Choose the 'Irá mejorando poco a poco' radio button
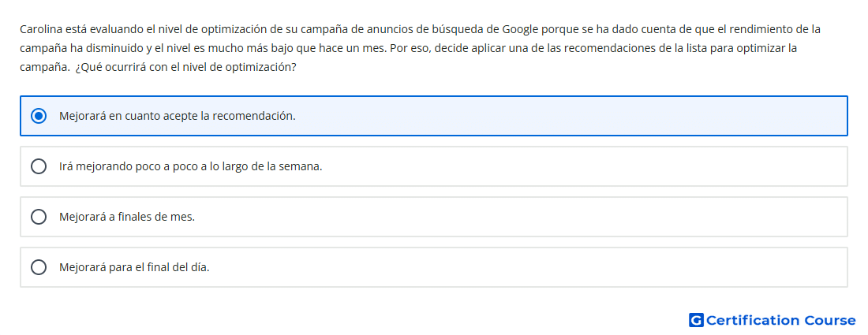 coord(39,166)
